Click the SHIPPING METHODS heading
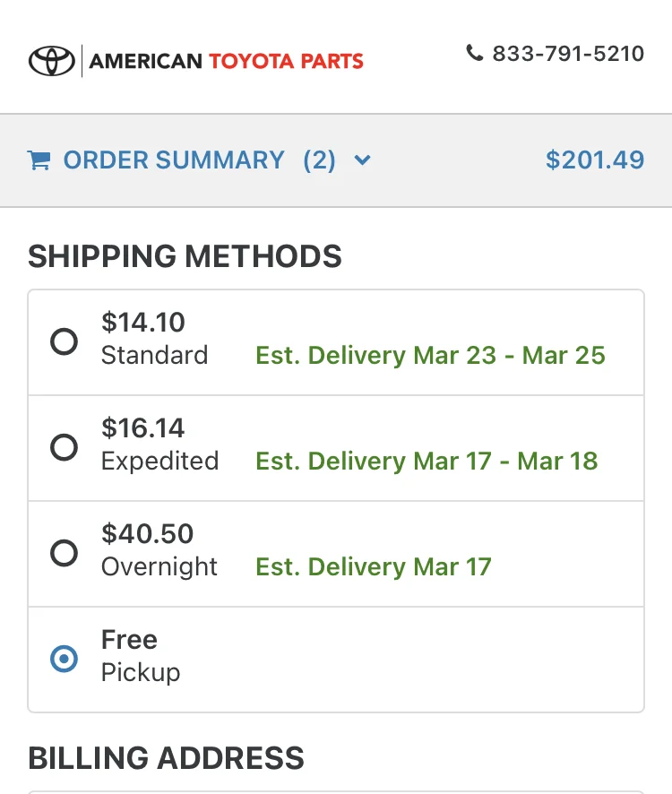This screenshot has height=794, width=672. click(185, 256)
